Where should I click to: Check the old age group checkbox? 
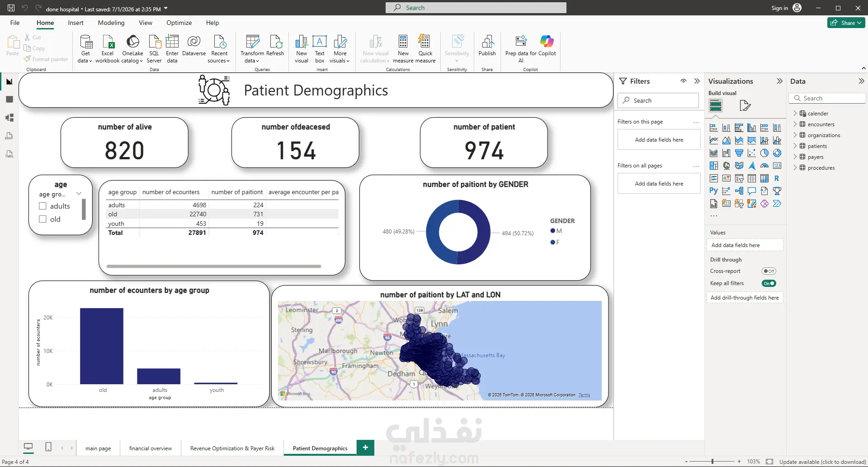click(43, 219)
